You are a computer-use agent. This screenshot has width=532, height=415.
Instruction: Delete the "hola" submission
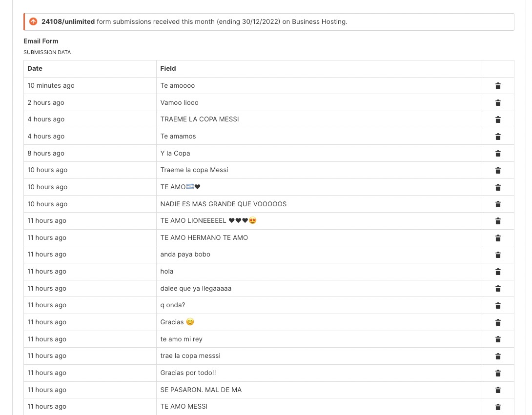(x=498, y=272)
